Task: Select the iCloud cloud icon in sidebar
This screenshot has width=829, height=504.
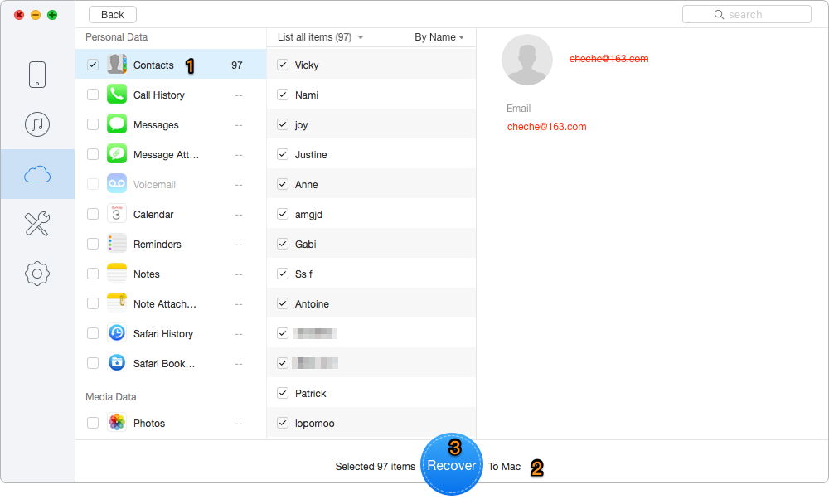Action: 37,174
